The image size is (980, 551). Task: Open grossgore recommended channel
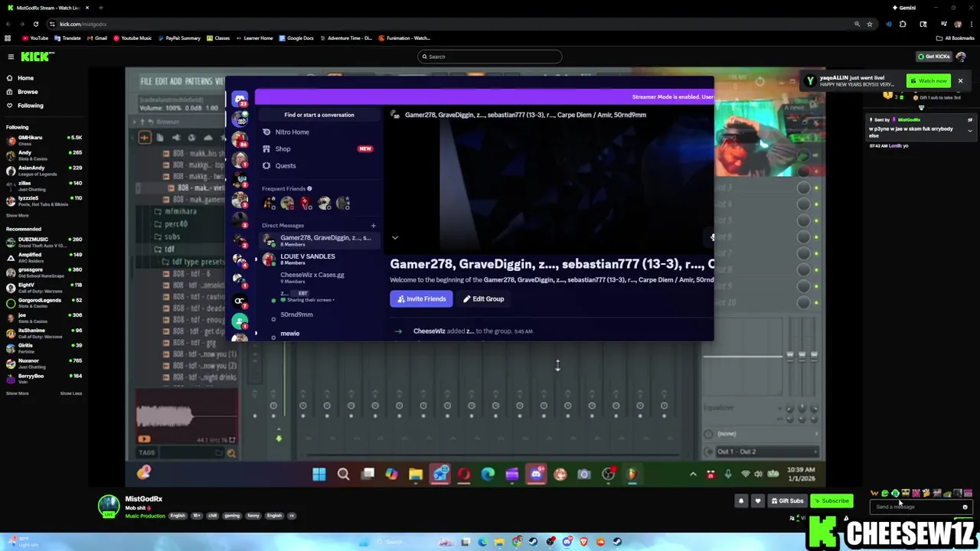(44, 272)
